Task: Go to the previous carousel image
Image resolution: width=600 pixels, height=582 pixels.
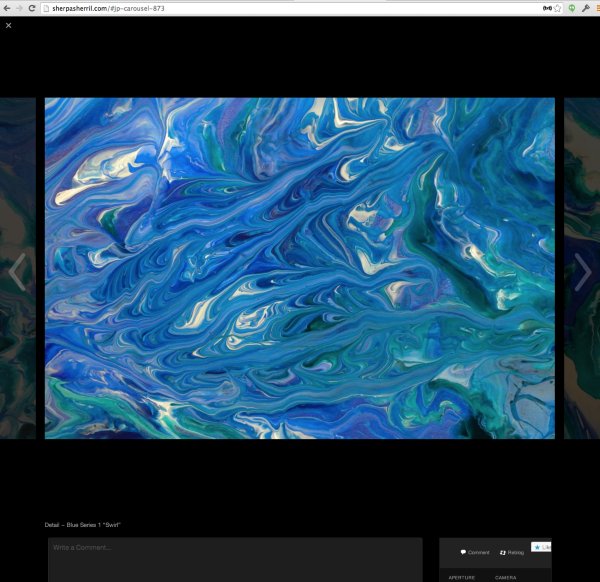Action: pos(17,272)
